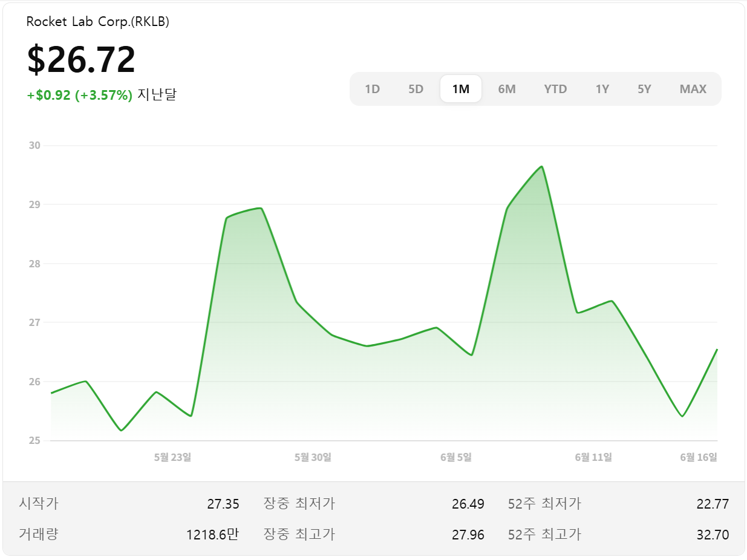
Task: Switch to the 5D chart view
Action: pos(416,88)
